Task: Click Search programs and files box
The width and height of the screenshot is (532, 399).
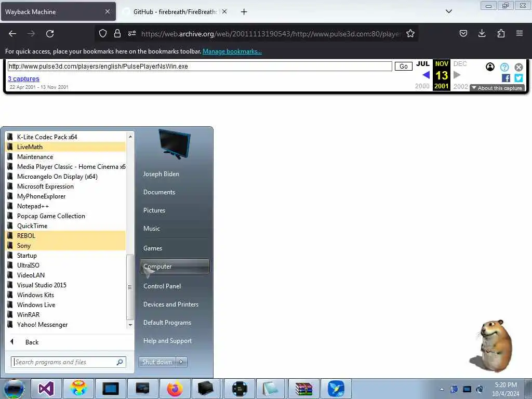Action: pos(69,362)
